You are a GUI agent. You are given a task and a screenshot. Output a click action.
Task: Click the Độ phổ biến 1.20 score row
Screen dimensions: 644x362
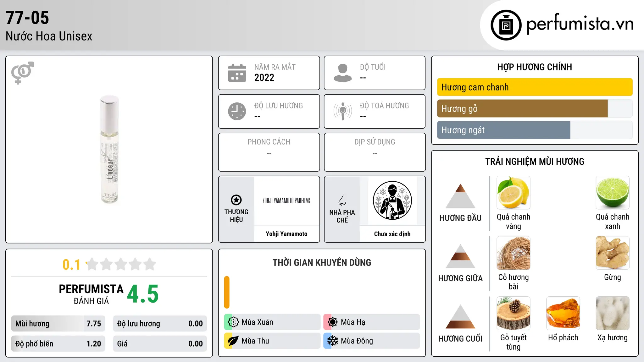(58, 344)
